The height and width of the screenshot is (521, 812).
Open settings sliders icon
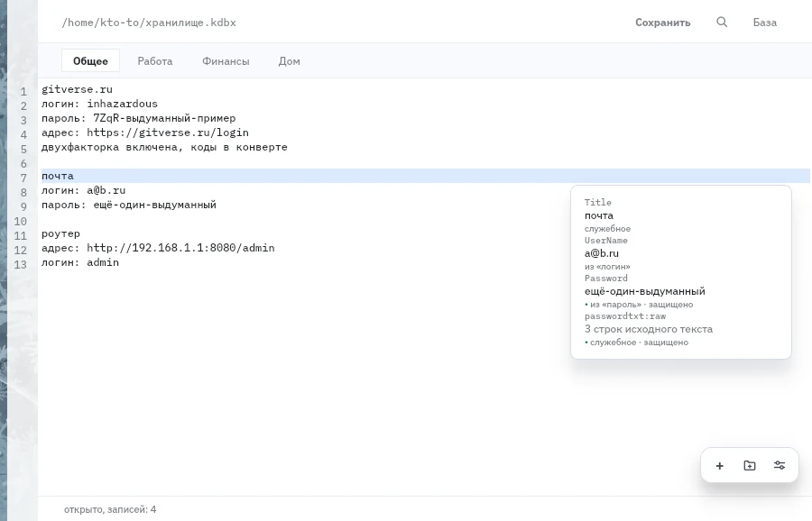[780, 466]
